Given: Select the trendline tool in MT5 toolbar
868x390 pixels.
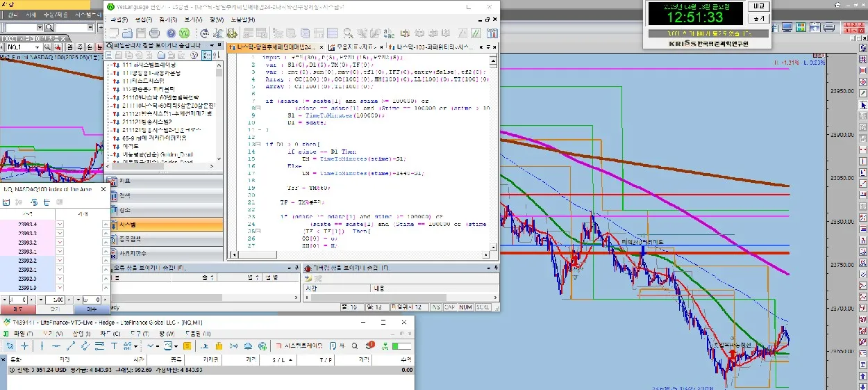Looking at the screenshot, I should [x=70, y=346].
